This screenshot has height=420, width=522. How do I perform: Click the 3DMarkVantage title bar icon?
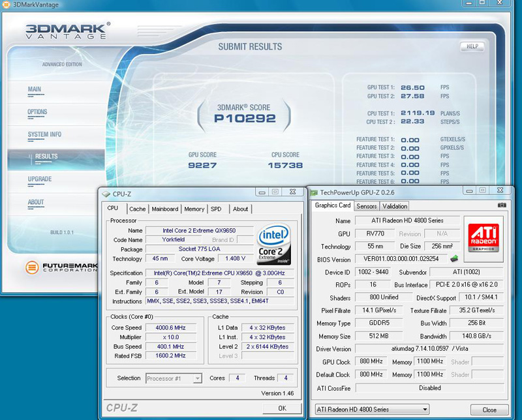tap(7, 5)
